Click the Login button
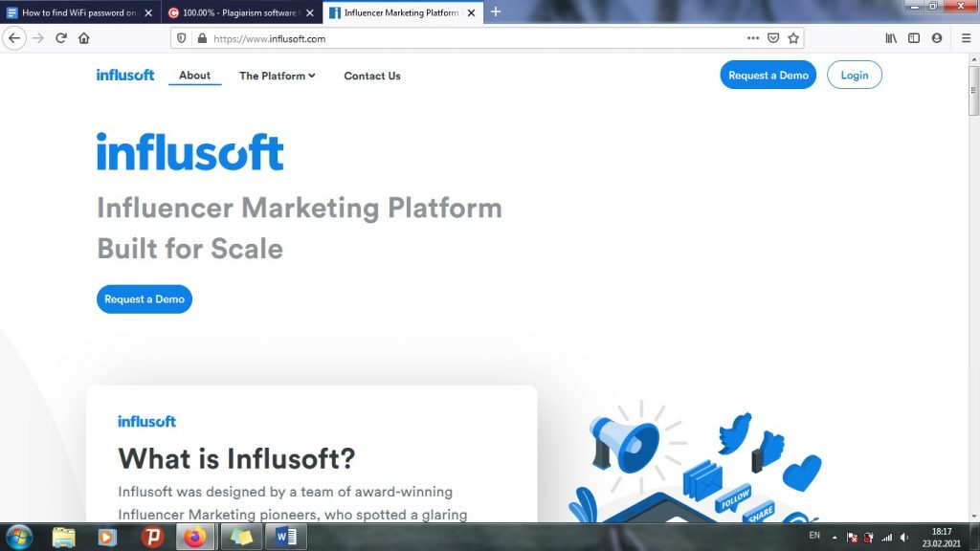This screenshot has width=980, height=551. [855, 75]
